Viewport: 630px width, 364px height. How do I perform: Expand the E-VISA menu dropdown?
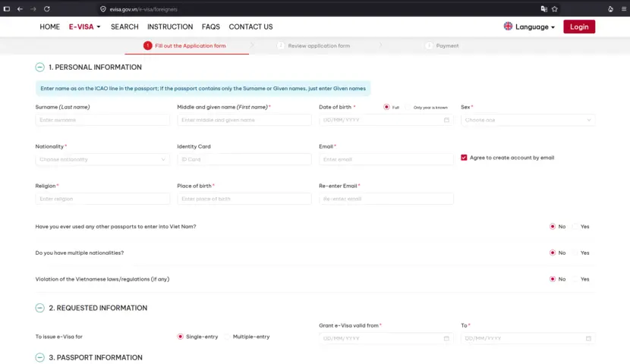[x=84, y=27]
